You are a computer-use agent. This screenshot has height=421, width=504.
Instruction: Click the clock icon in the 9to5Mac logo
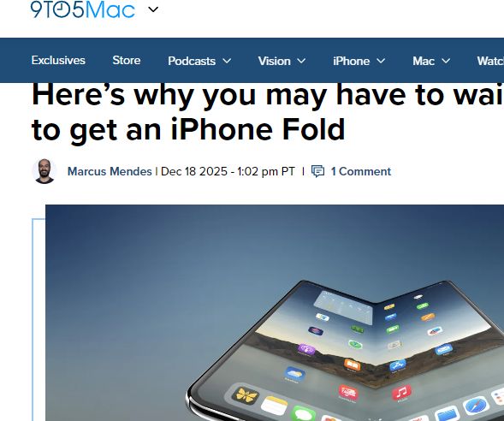pos(61,9)
